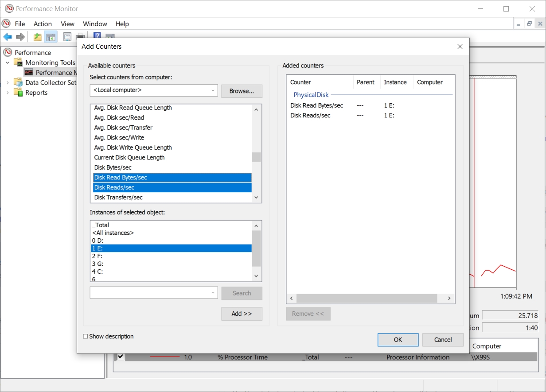
Task: Select Disk Reads/sec in available counters
Action: 172,187
